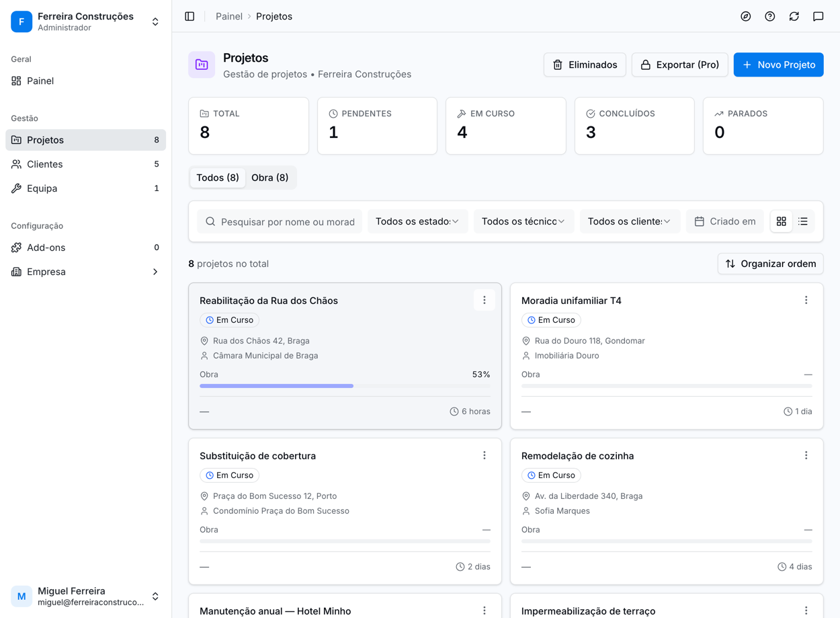Click the Exportar (Pro) button
840x618 pixels.
679,65
